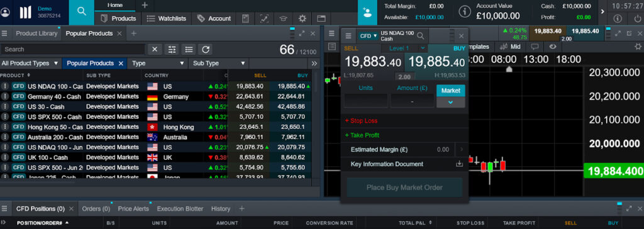The image size is (644, 229).
Task: Clear the product search with X button
Action: (155, 49)
